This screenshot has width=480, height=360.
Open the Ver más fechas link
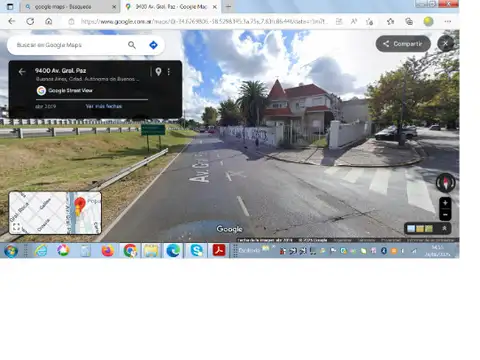pyautogui.click(x=104, y=106)
